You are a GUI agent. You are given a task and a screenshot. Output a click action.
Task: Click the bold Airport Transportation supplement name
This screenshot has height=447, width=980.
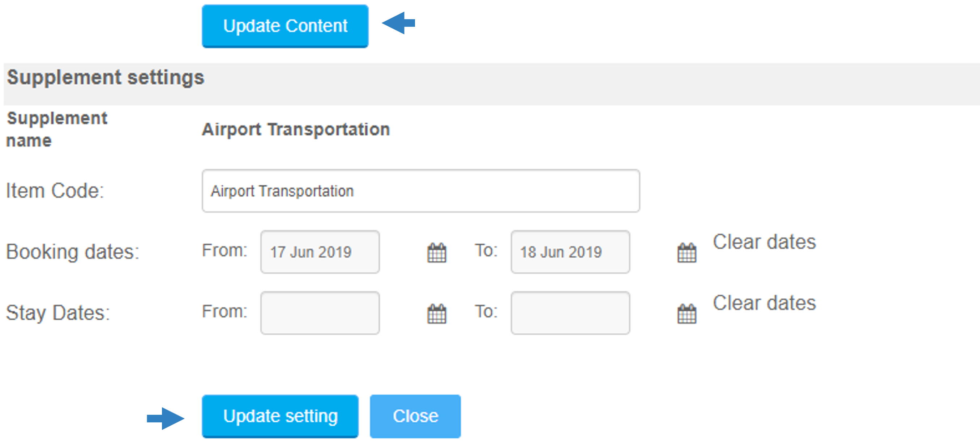pyautogui.click(x=296, y=130)
